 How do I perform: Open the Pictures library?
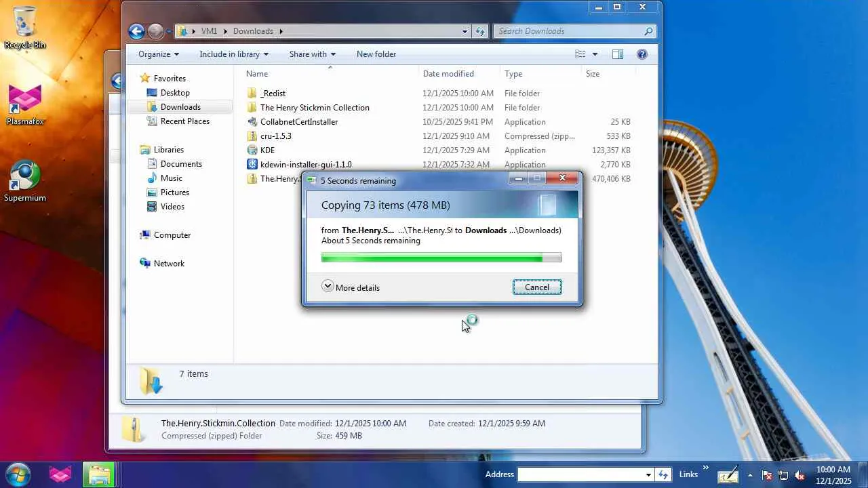(x=174, y=192)
